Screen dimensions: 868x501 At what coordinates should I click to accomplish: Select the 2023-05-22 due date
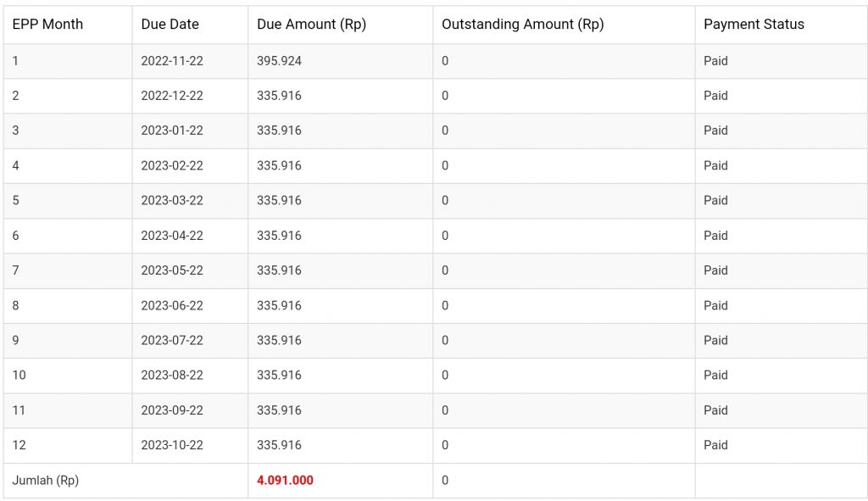click(172, 270)
